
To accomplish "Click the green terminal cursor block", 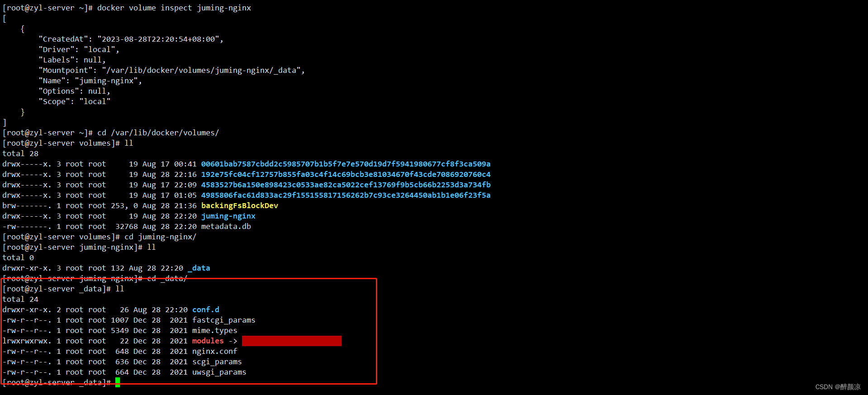I will point(118,383).
